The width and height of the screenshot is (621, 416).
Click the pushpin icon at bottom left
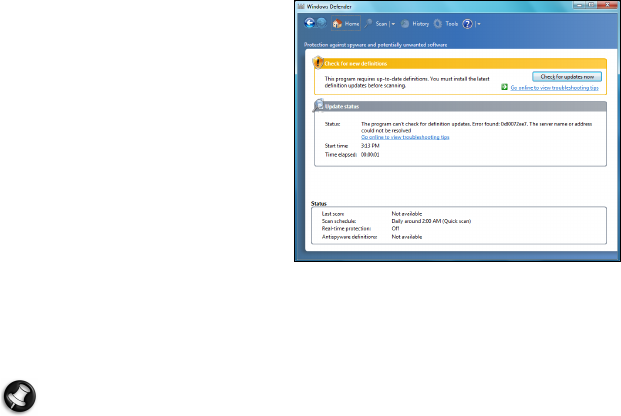click(x=19, y=396)
